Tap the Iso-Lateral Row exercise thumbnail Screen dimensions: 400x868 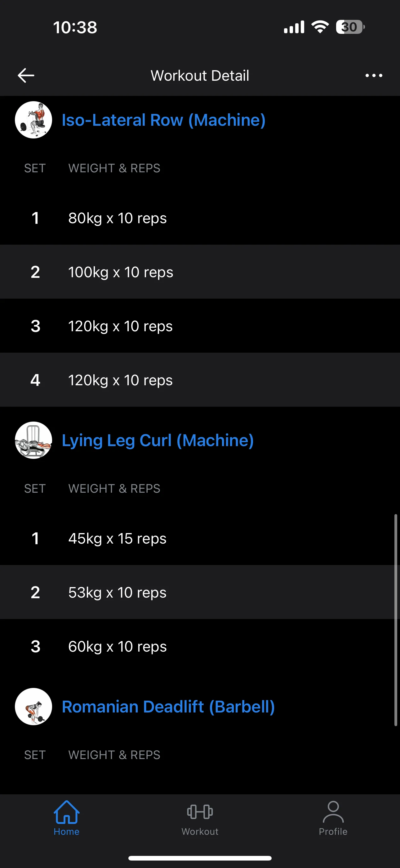pos(33,120)
